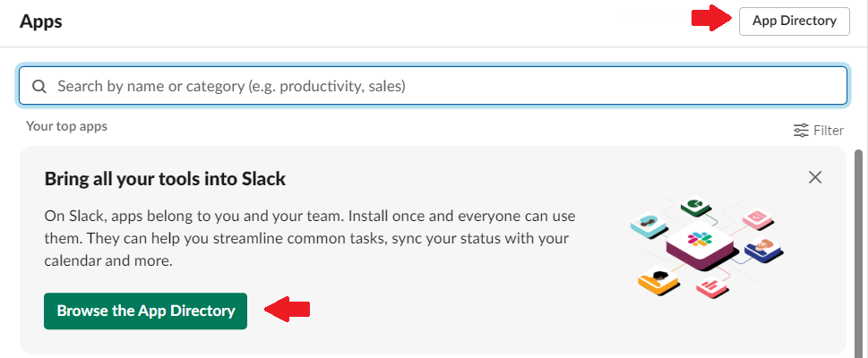This screenshot has width=868, height=358.
Task: Open the Filter options
Action: (x=827, y=131)
